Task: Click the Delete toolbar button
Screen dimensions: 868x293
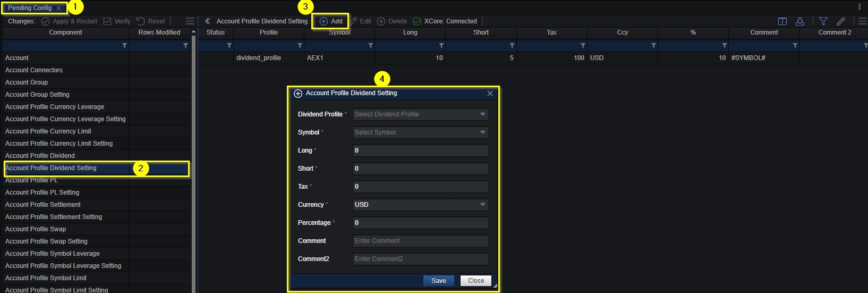Action: (x=392, y=21)
